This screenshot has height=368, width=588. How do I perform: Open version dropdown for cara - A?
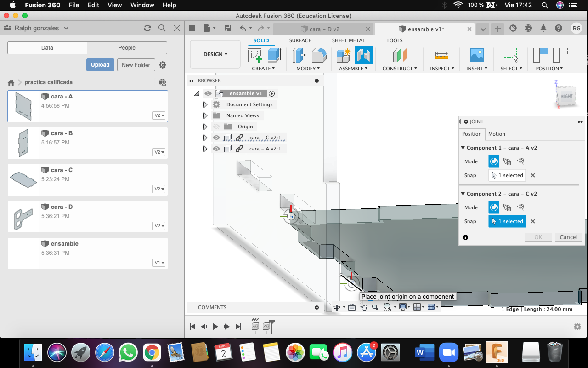tap(159, 115)
